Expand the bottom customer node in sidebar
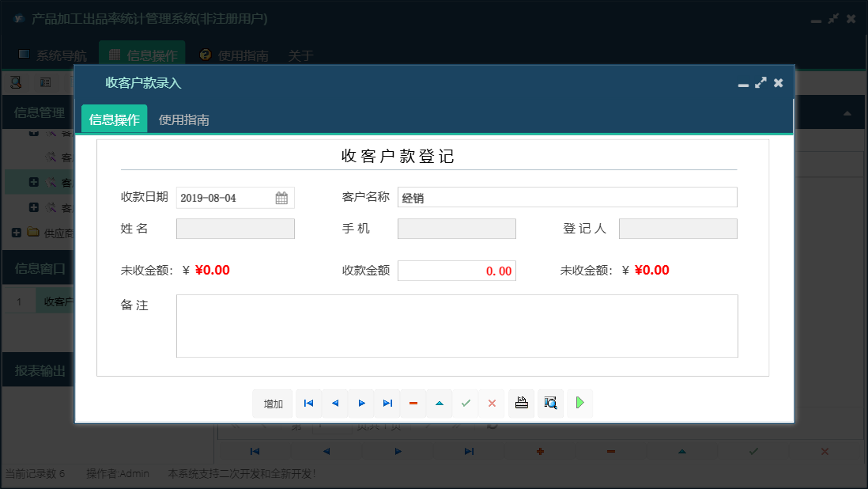This screenshot has width=868, height=489. point(34,207)
